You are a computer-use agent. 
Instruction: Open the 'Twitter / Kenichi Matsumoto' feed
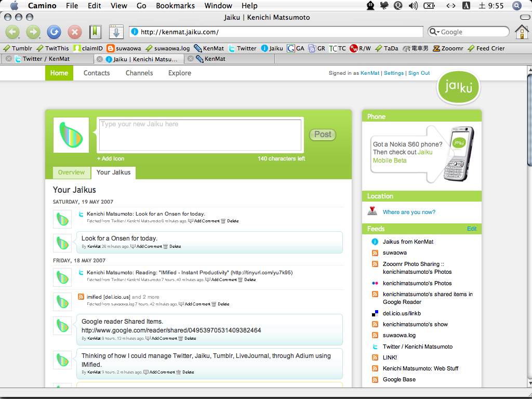click(x=417, y=347)
